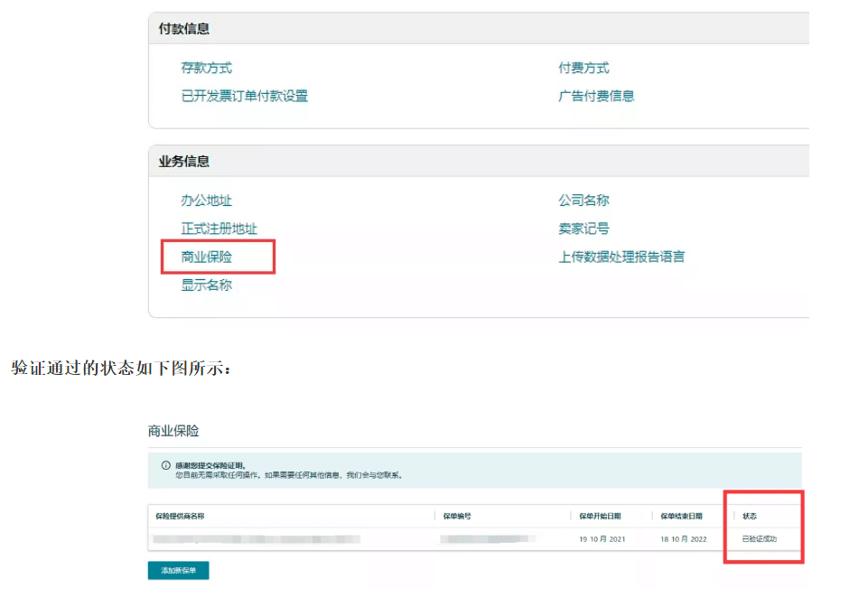This screenshot has width=868, height=589.
Task: Click the 付款信息 section header
Action: [184, 29]
